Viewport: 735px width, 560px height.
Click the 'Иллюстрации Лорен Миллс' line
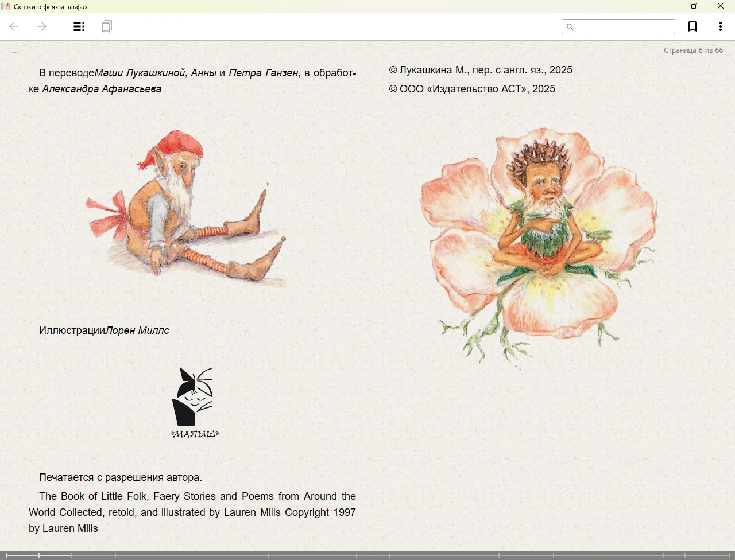[x=104, y=330]
